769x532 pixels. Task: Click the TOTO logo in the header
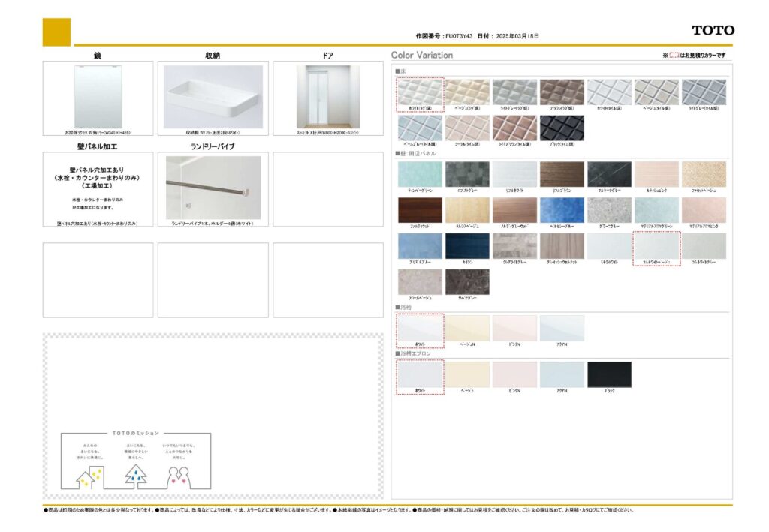[x=713, y=30]
